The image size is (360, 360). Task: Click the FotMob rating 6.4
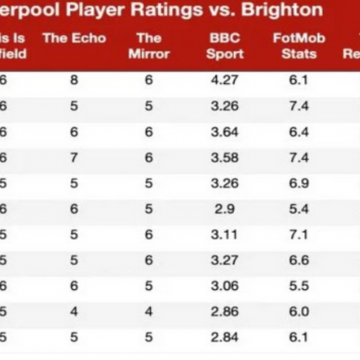pos(299,132)
